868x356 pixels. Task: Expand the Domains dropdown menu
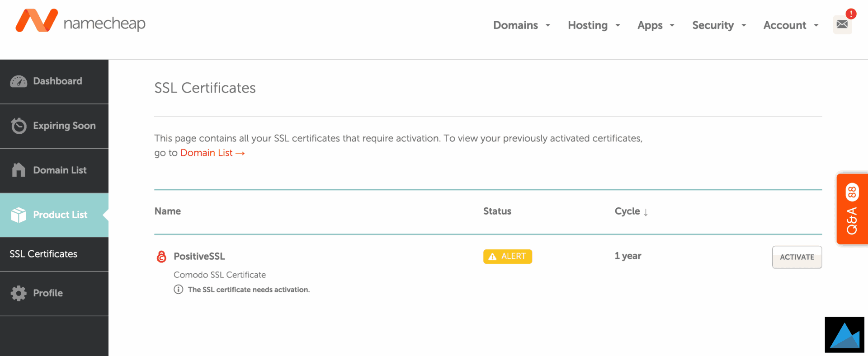tap(522, 25)
